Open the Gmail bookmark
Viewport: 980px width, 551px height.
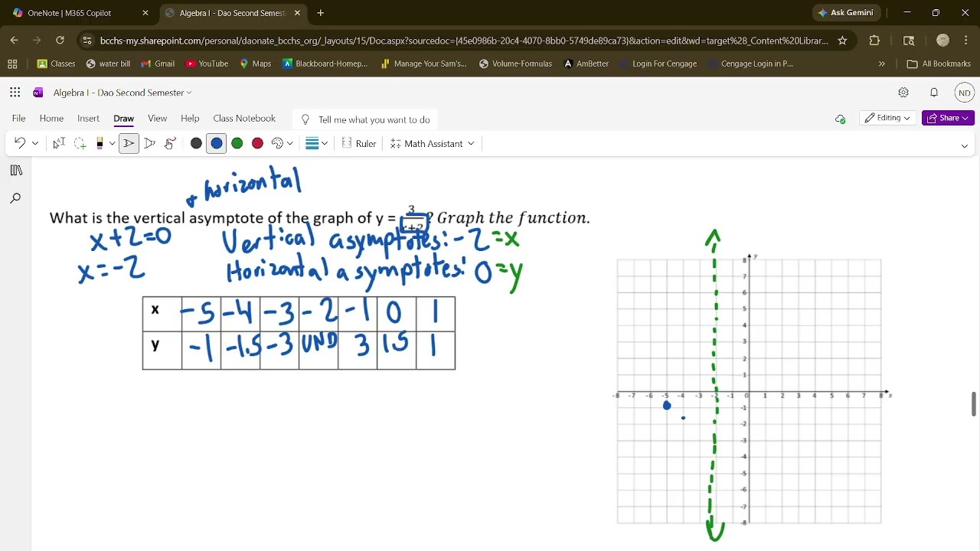[x=158, y=64]
